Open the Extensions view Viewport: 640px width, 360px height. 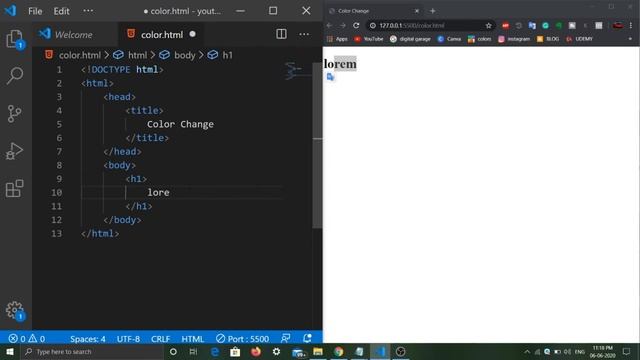(x=15, y=189)
